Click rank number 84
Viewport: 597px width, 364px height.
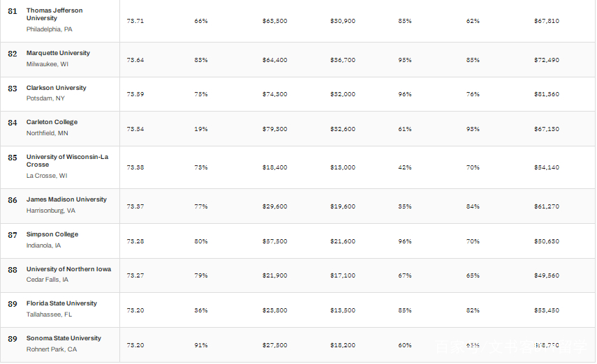tap(13, 123)
